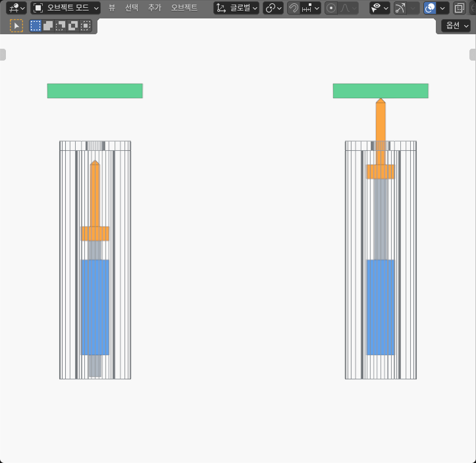Expand the toolbar via left edge tab
Screen dimensions: 476x463
3,55
